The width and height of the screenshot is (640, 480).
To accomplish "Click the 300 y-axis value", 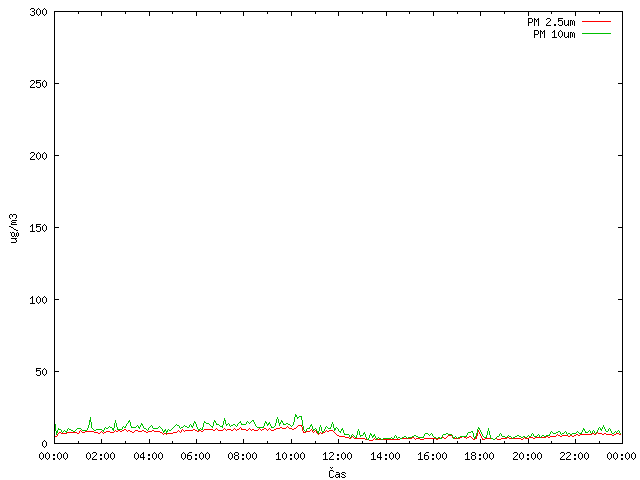I will (x=38, y=12).
